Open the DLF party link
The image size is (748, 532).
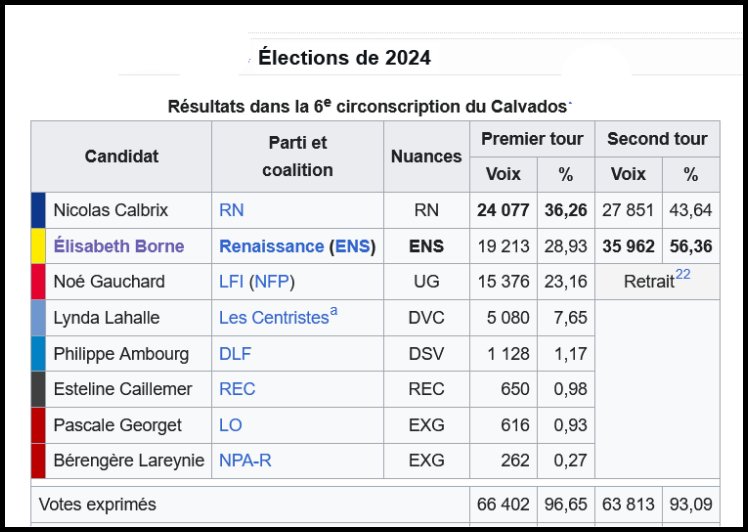click(233, 353)
